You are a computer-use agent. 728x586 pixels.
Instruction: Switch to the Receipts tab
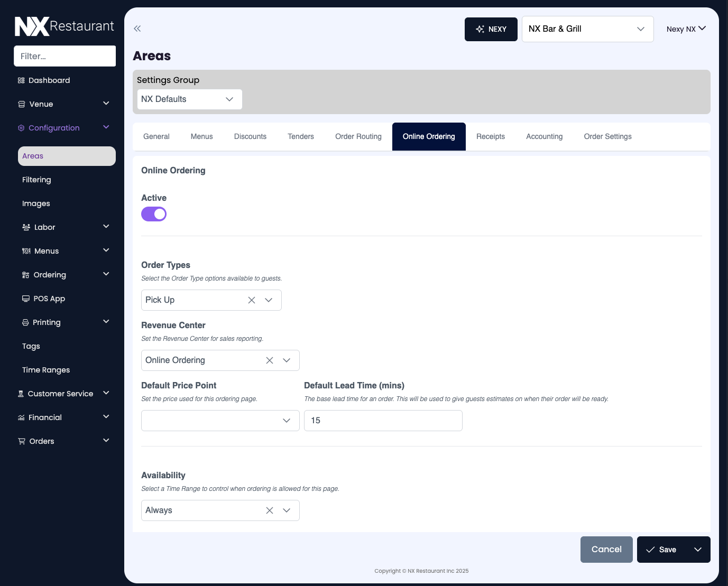point(490,136)
